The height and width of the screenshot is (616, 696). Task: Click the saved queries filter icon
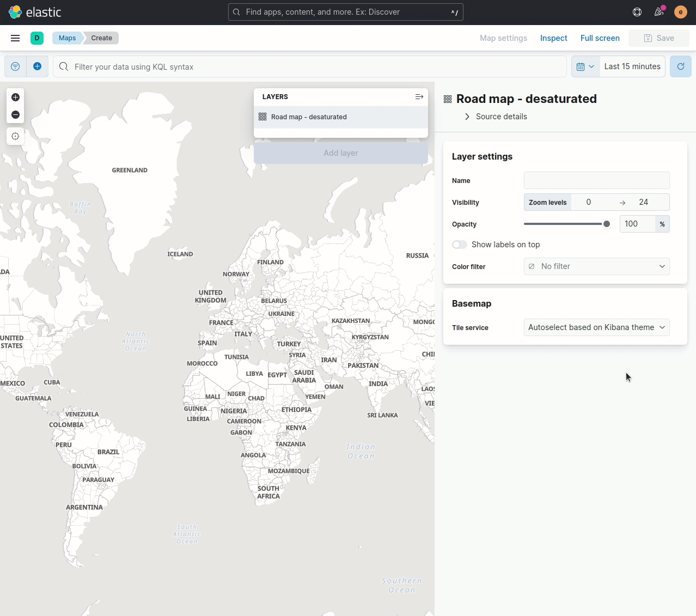coord(15,66)
